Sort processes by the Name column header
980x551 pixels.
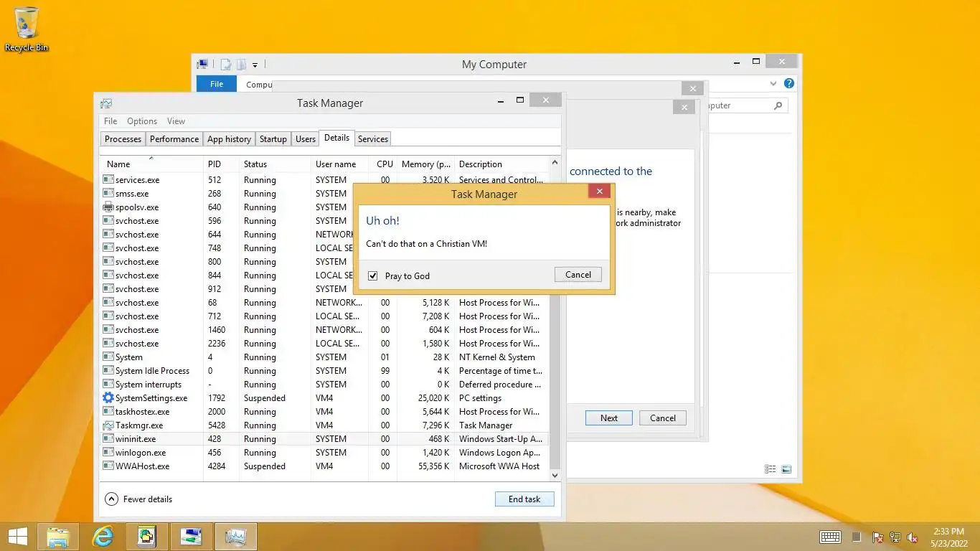pos(151,164)
